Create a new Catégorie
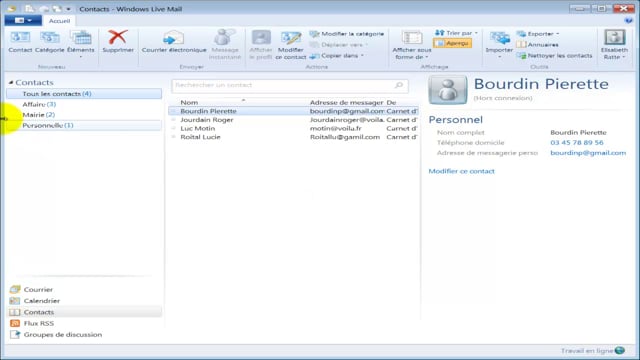 point(50,42)
